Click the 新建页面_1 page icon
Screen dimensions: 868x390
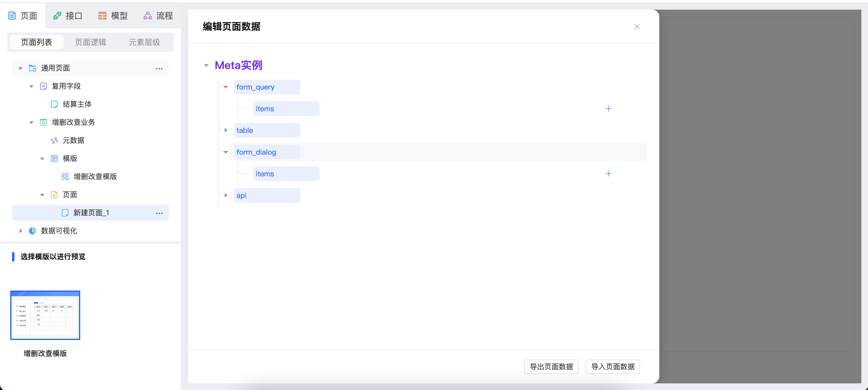[x=65, y=213]
